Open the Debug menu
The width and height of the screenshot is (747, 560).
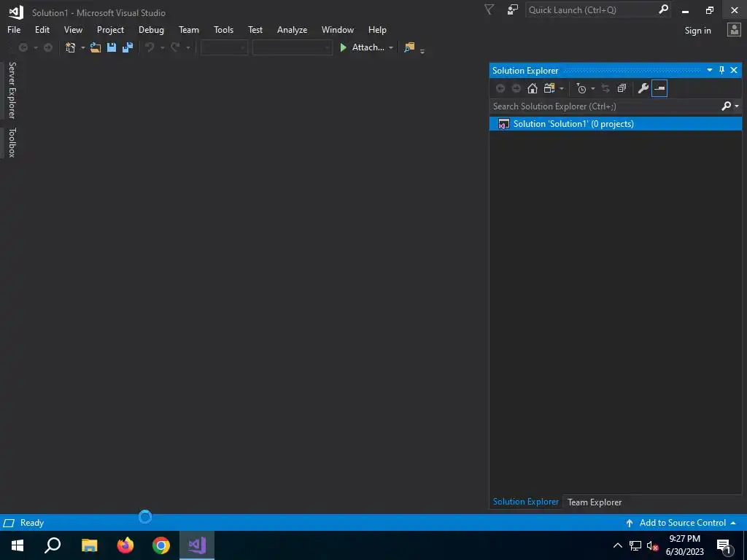coord(151,29)
